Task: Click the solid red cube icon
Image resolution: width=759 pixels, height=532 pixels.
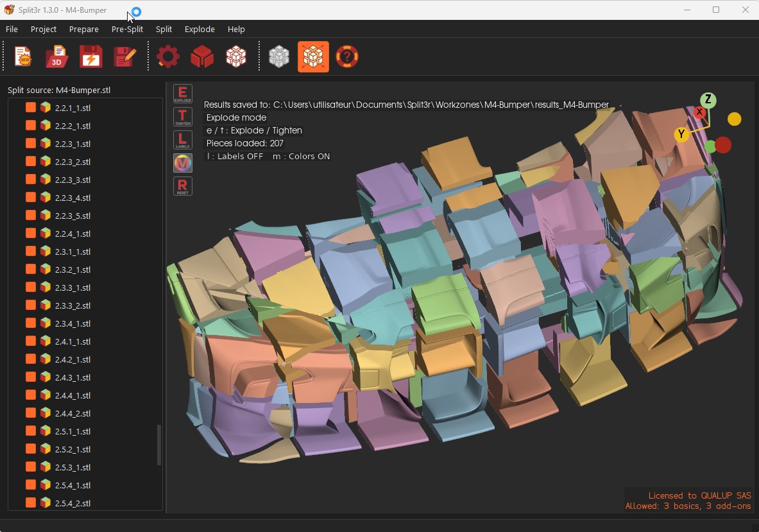Action: pos(202,56)
